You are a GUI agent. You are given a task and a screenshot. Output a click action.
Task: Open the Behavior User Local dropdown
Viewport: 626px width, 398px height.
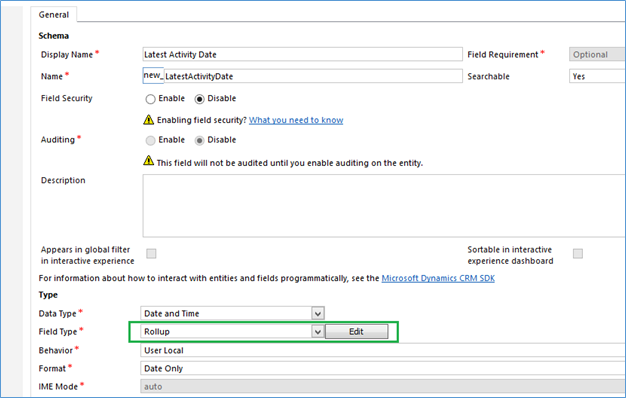point(383,350)
